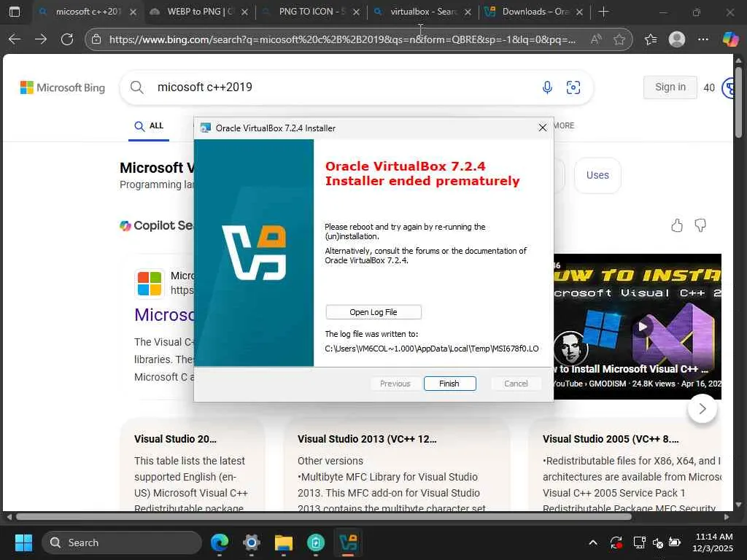Click the browser Forward arrow

[x=41, y=39]
